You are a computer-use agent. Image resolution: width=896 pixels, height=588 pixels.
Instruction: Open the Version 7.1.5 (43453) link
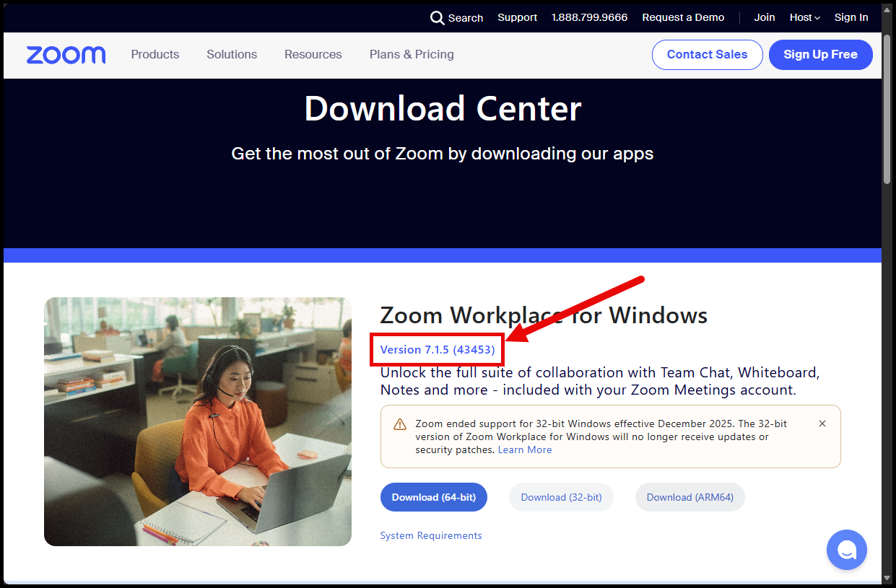point(438,350)
